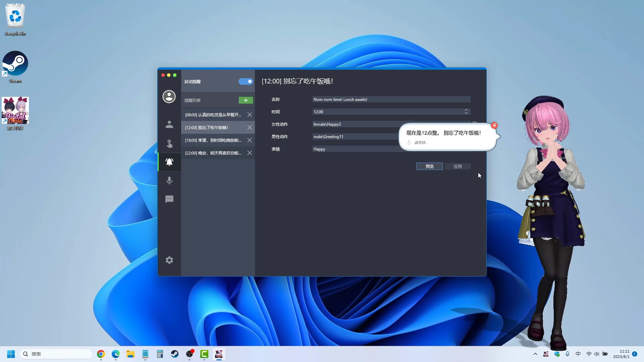Select the [22:00] goodnight reminder entry
The width and height of the screenshot is (644, 362).
213,153
